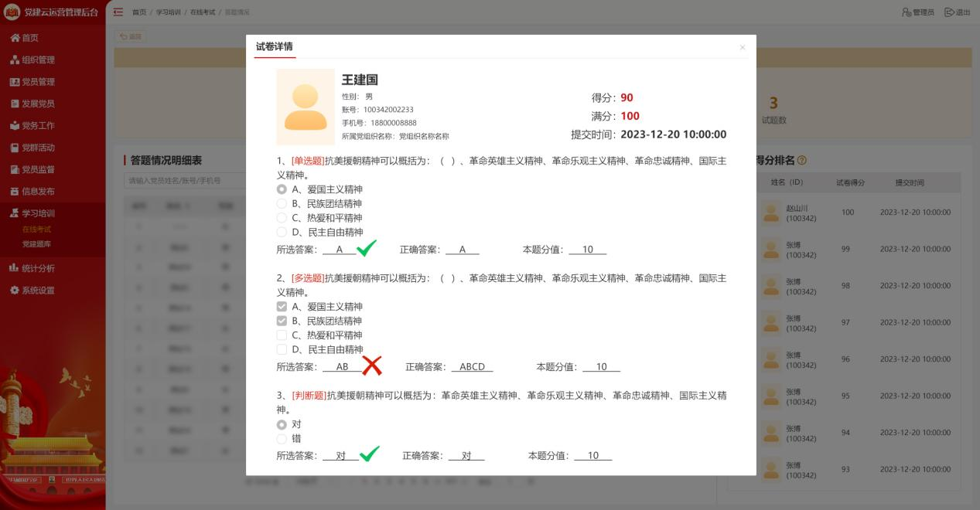Check option D 民主自由精神 in the 多选题
This screenshot has width=980, height=510.
(x=282, y=349)
